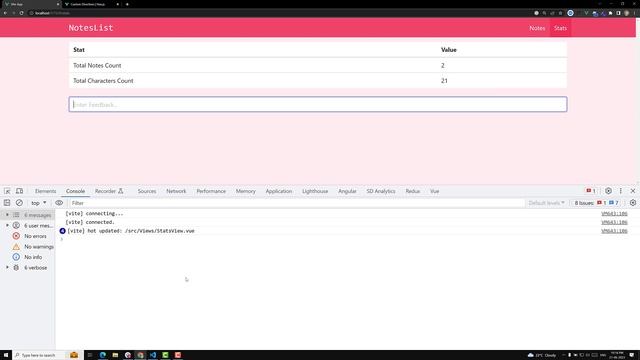Click the Total Characters Count cell
This screenshot has height=360, width=640.
coord(103,81)
